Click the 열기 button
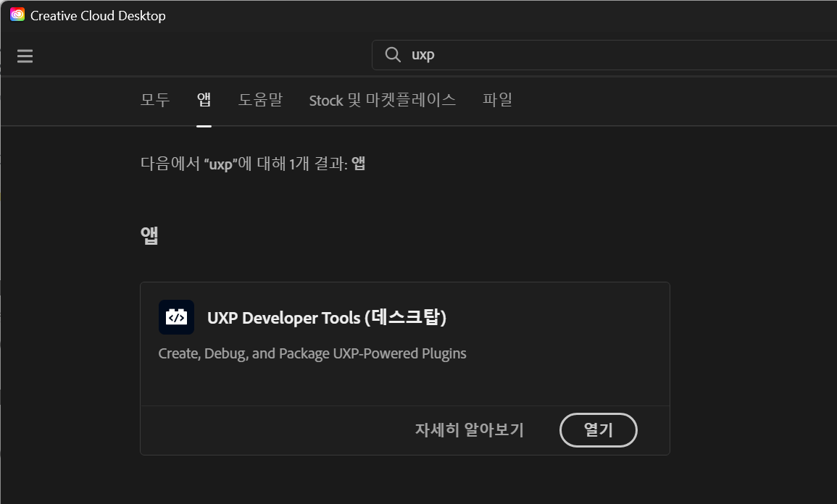837x504 pixels. click(599, 430)
